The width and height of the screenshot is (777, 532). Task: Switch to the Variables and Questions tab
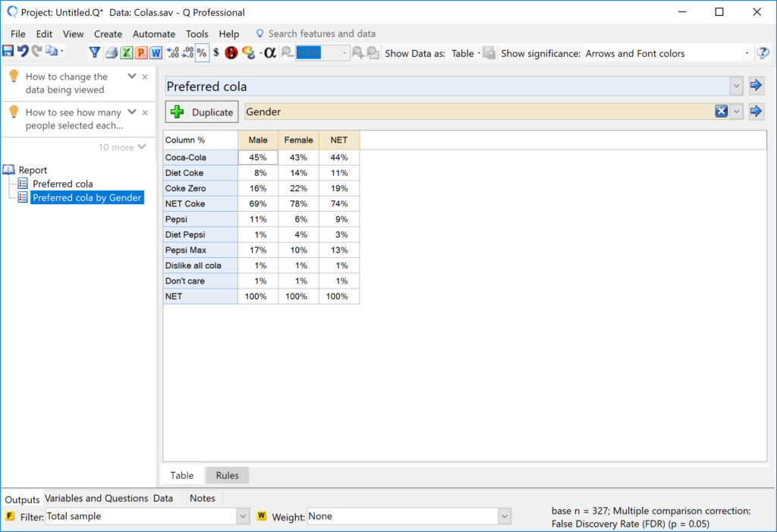pyautogui.click(x=96, y=499)
